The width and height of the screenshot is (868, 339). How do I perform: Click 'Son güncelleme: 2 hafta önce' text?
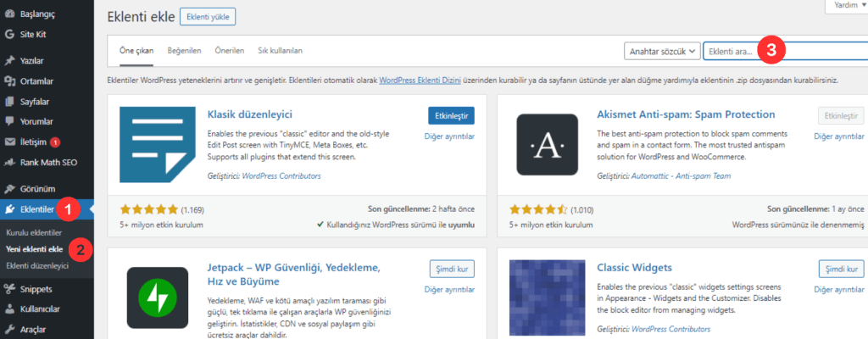[421, 209]
